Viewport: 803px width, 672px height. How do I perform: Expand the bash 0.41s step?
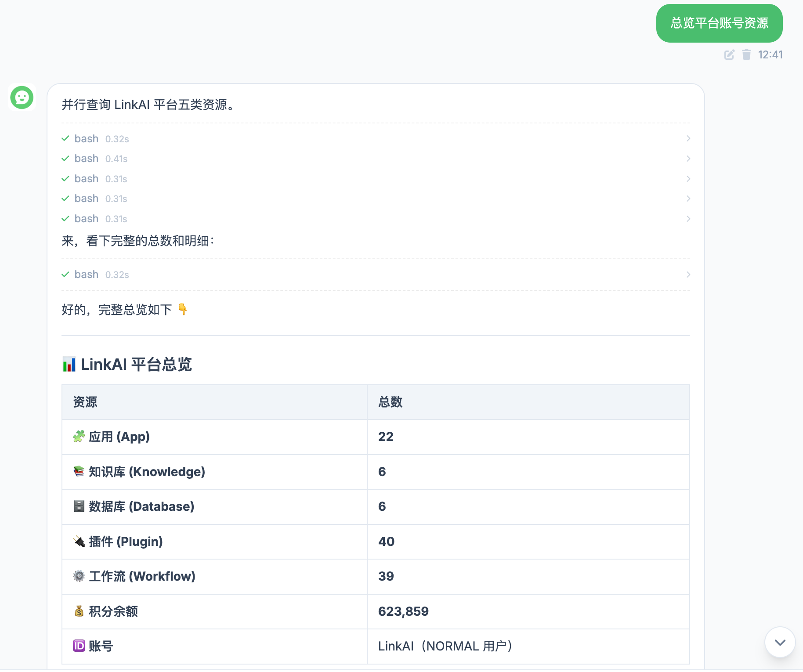[688, 158]
